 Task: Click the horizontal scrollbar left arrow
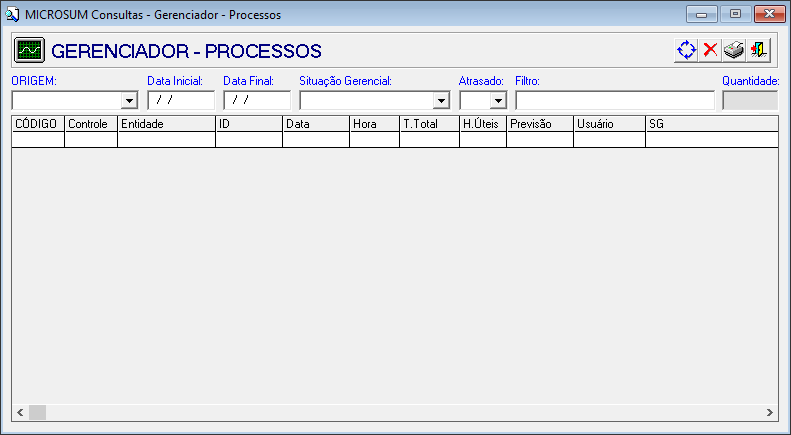(20, 412)
